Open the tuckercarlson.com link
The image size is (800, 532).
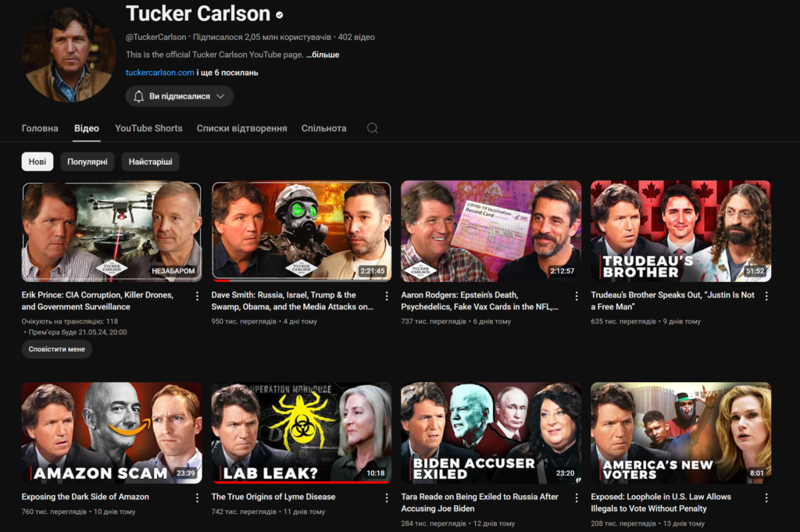[159, 73]
